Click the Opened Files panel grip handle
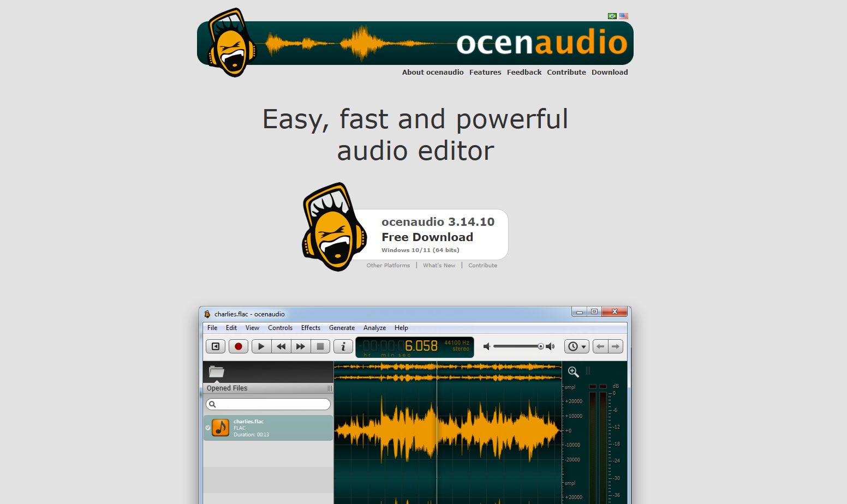 tap(330, 388)
